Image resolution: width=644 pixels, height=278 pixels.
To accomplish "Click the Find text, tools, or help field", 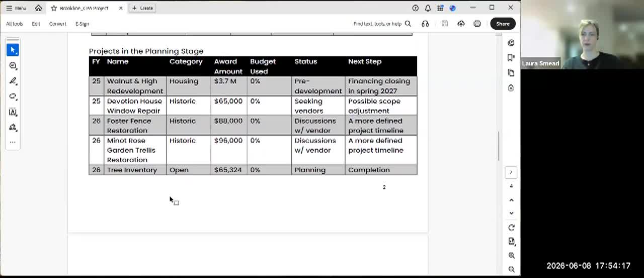I will pyautogui.click(x=382, y=24).
